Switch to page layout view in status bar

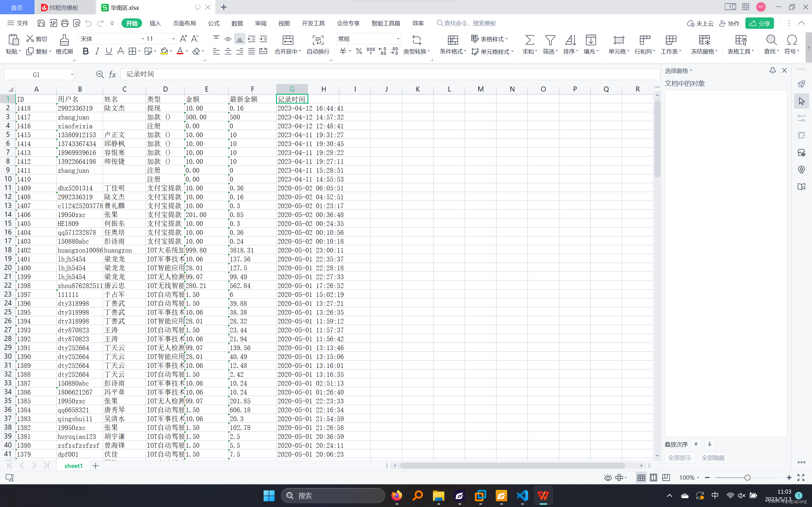pyautogui.click(x=653, y=478)
